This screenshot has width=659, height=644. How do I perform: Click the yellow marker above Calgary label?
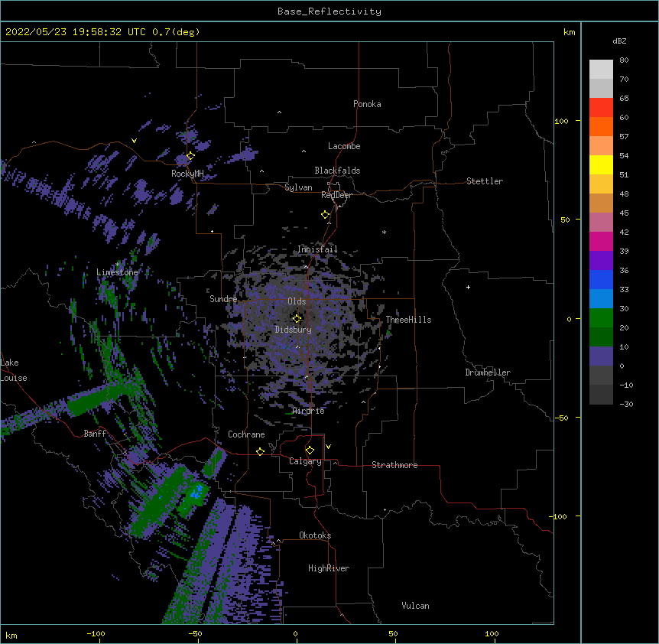[x=310, y=450]
